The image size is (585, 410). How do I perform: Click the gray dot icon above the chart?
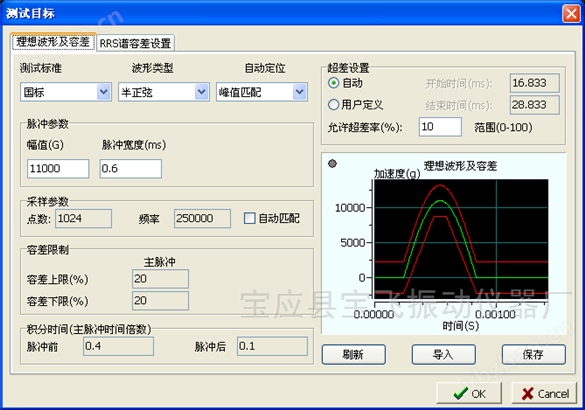(x=332, y=163)
